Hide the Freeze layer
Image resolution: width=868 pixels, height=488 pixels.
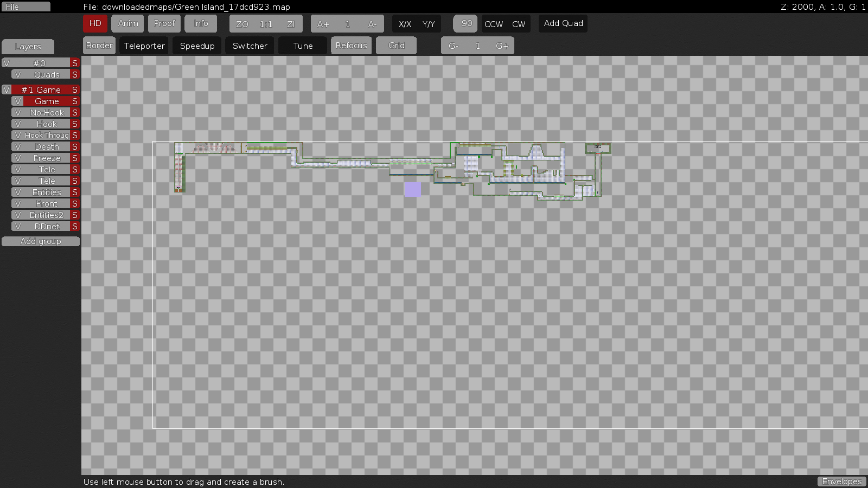pos(17,158)
